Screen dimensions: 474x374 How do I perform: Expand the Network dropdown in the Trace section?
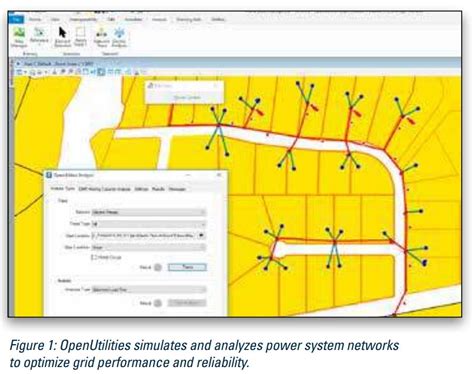tap(149, 212)
